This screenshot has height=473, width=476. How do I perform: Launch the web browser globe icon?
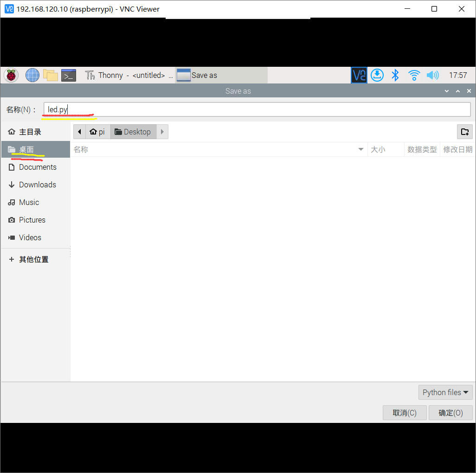32,75
